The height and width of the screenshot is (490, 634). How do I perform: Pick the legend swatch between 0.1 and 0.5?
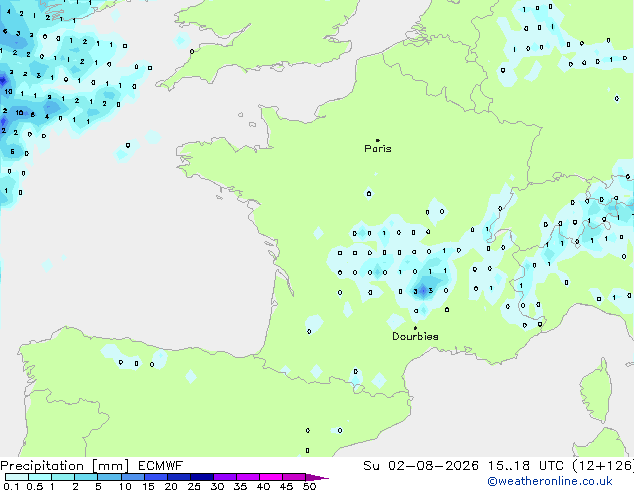coord(17,477)
